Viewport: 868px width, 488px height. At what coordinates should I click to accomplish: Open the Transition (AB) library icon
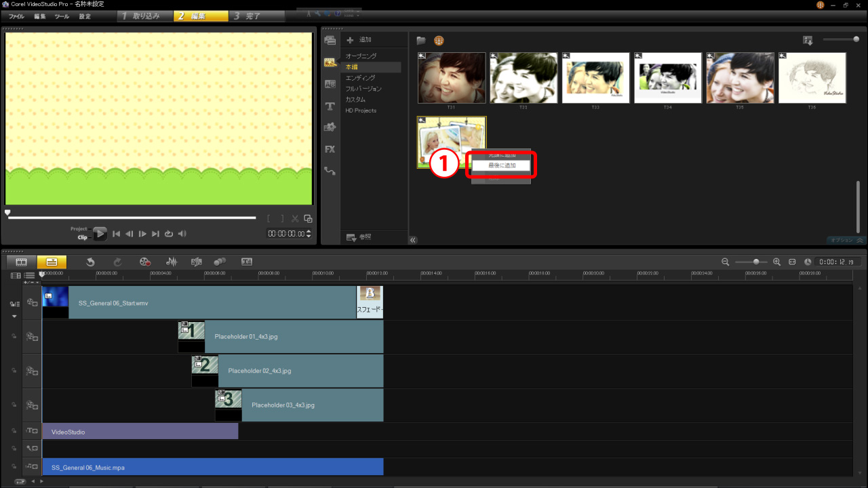coord(330,85)
